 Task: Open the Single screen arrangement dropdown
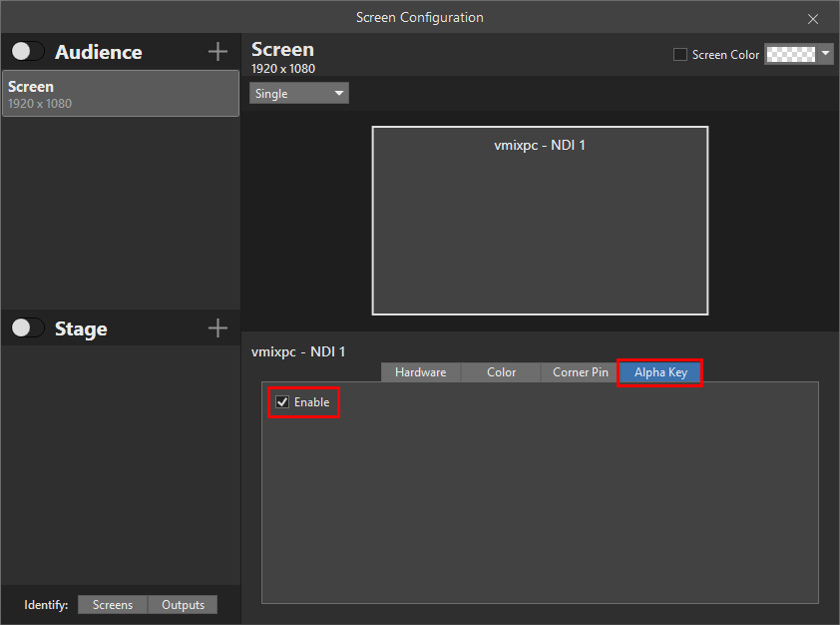coord(299,94)
